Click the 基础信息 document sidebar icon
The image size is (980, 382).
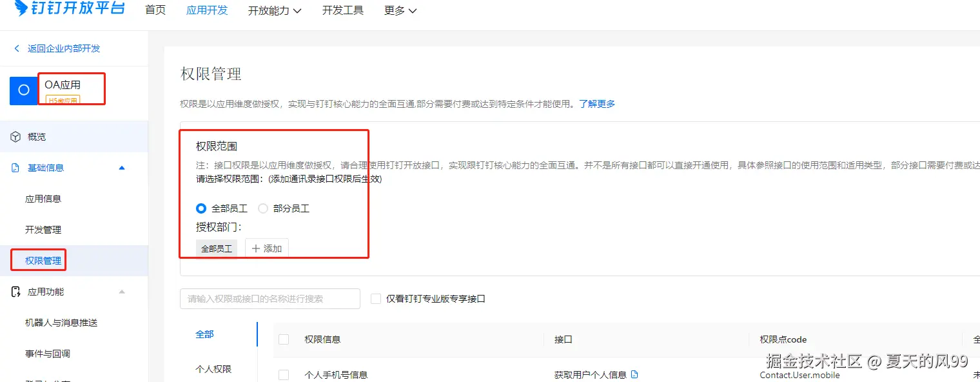(15, 167)
